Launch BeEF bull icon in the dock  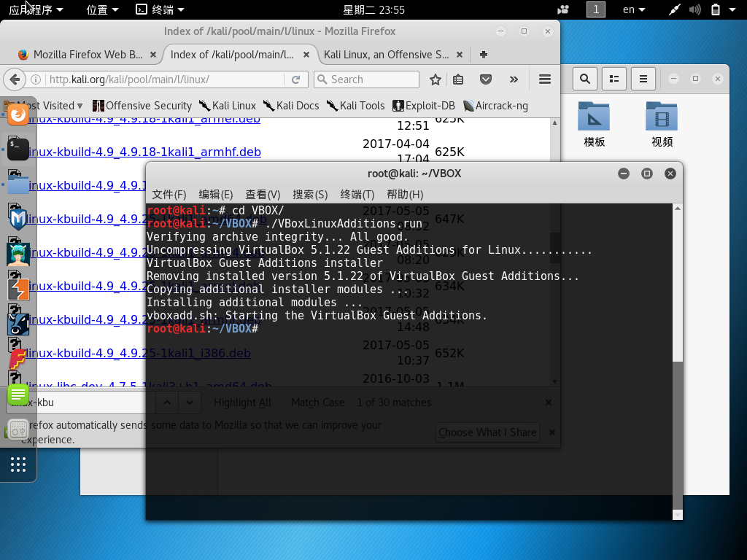[18, 324]
